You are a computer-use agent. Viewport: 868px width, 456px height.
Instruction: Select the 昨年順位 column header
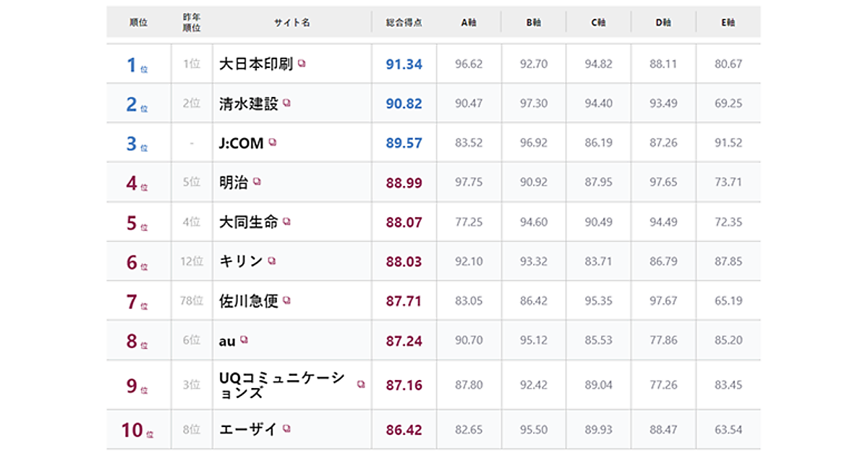[192, 22]
